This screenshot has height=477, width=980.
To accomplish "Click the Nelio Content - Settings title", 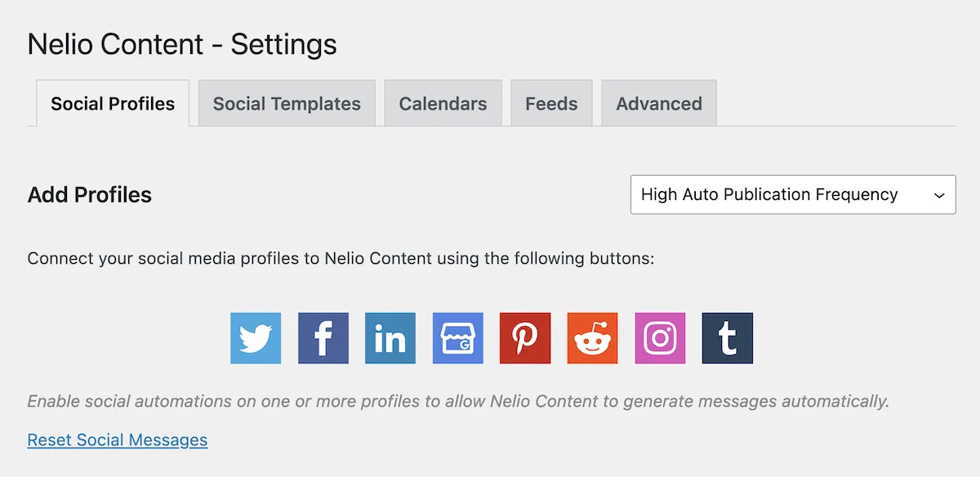I will (x=182, y=44).
